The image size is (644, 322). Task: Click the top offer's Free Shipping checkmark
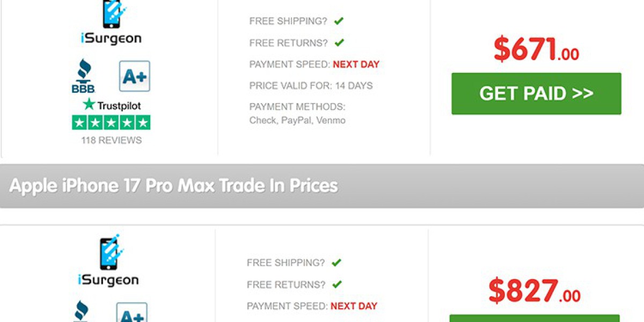point(339,21)
